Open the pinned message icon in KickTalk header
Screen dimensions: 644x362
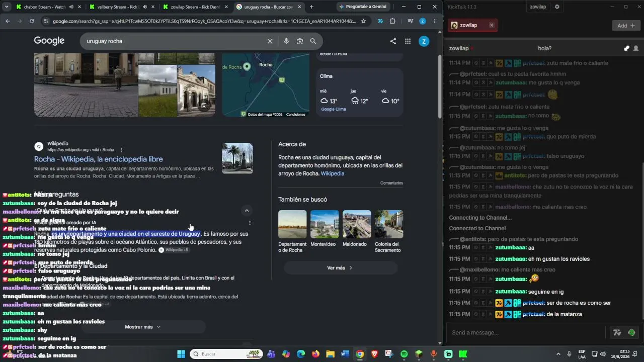point(626,48)
